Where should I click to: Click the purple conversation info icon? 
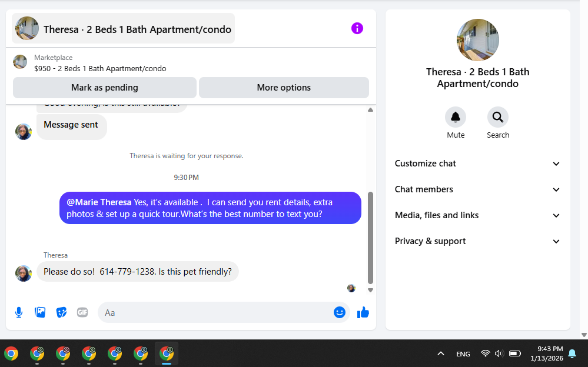357,28
